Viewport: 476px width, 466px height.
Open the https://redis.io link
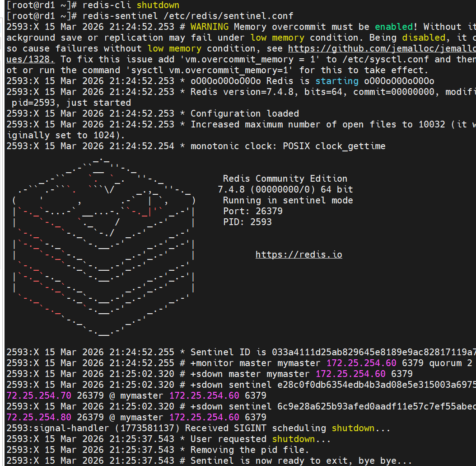point(299,254)
